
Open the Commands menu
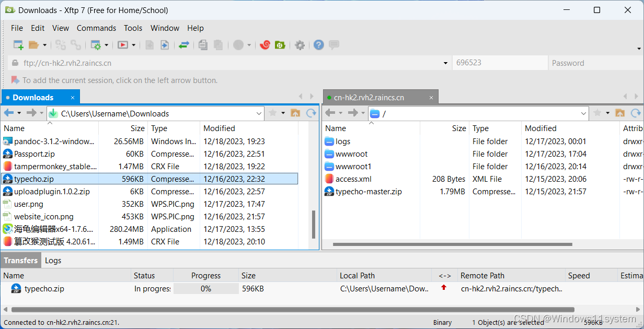tap(96, 28)
